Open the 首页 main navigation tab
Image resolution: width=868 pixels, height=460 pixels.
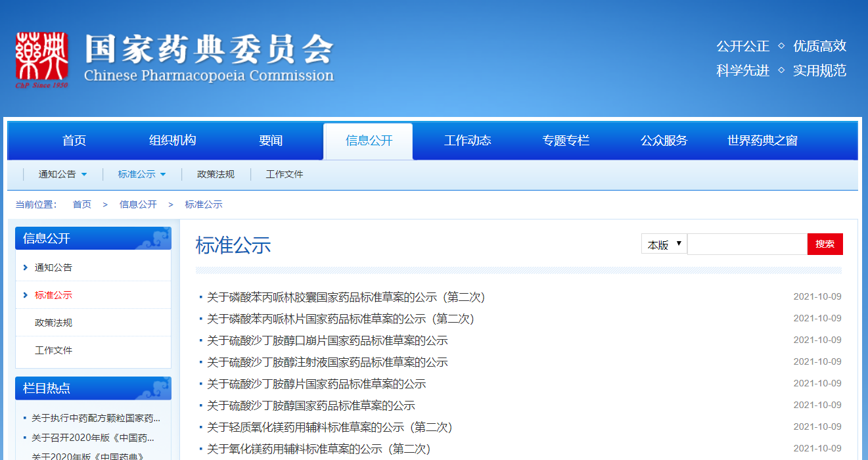pyautogui.click(x=74, y=141)
